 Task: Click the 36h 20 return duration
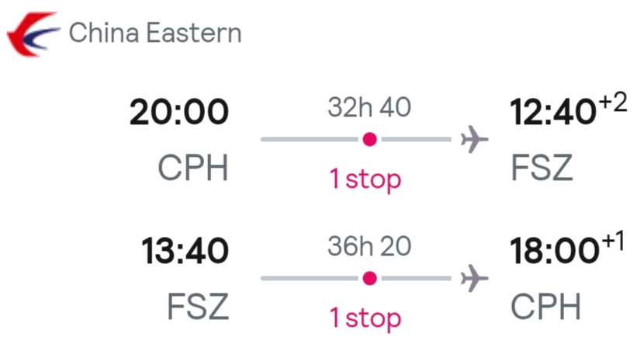tap(369, 246)
